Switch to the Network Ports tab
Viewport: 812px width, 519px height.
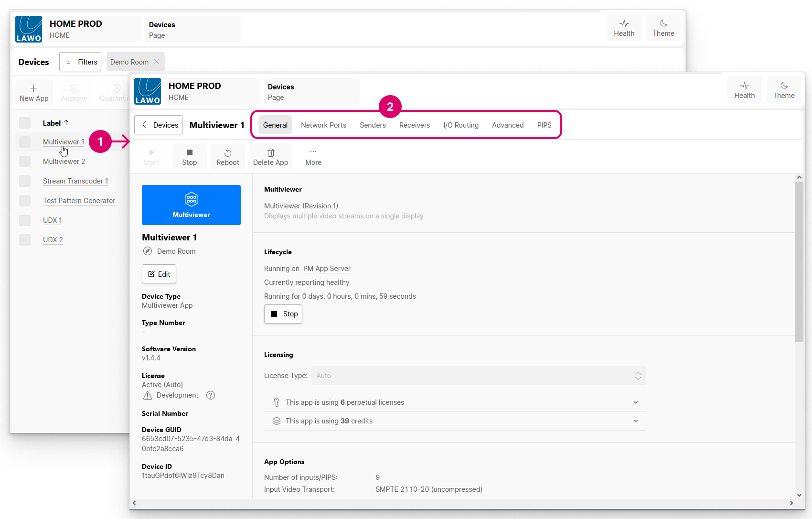[323, 125]
